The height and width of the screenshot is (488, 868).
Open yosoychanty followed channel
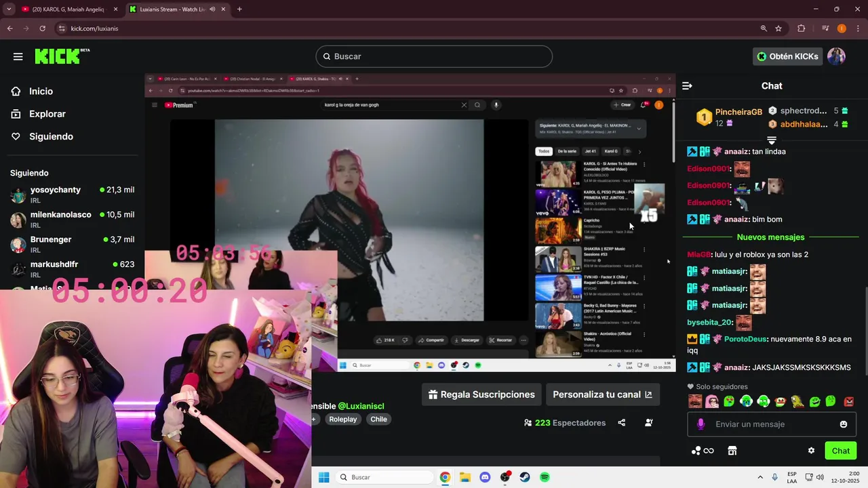[72, 195]
